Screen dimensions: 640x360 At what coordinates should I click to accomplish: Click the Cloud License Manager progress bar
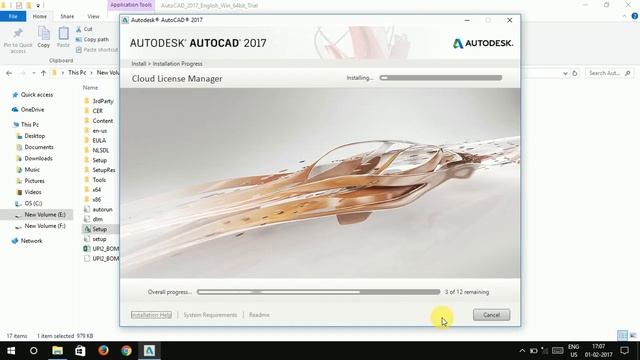coord(441,78)
